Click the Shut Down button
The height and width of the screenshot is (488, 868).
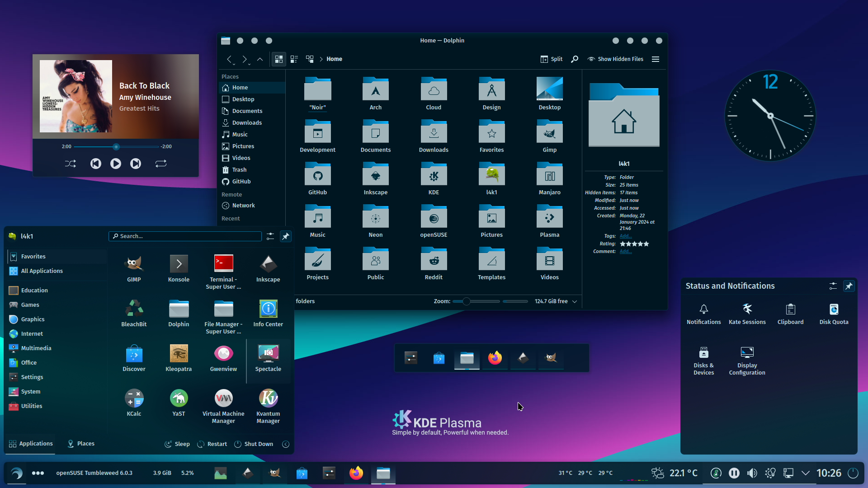coord(254,444)
